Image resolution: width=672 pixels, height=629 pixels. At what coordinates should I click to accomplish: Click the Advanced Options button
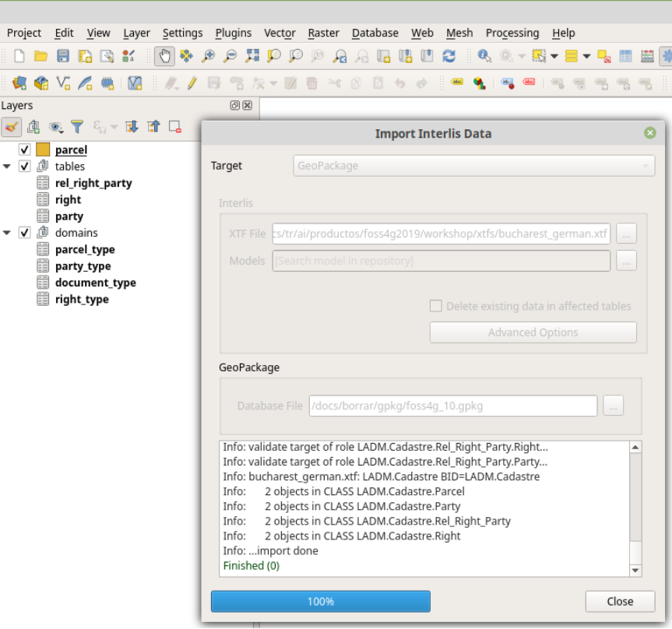[533, 332]
